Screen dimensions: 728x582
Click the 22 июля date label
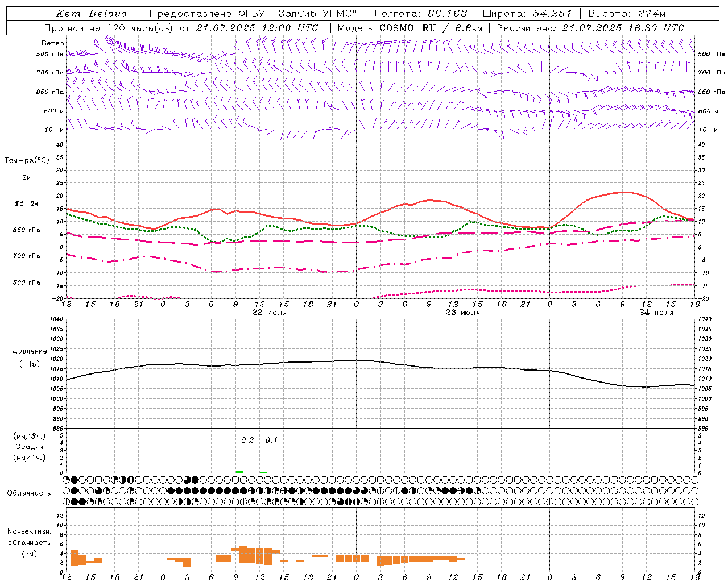(x=270, y=313)
